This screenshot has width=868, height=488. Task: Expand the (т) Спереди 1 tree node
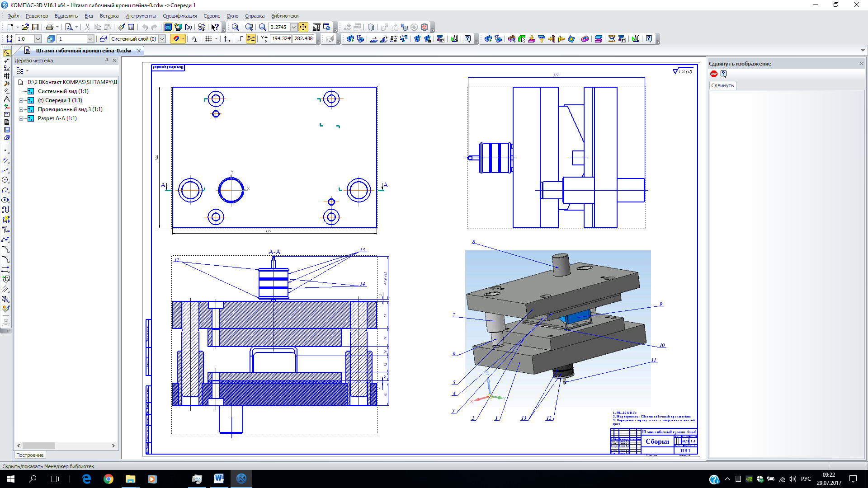click(x=21, y=100)
